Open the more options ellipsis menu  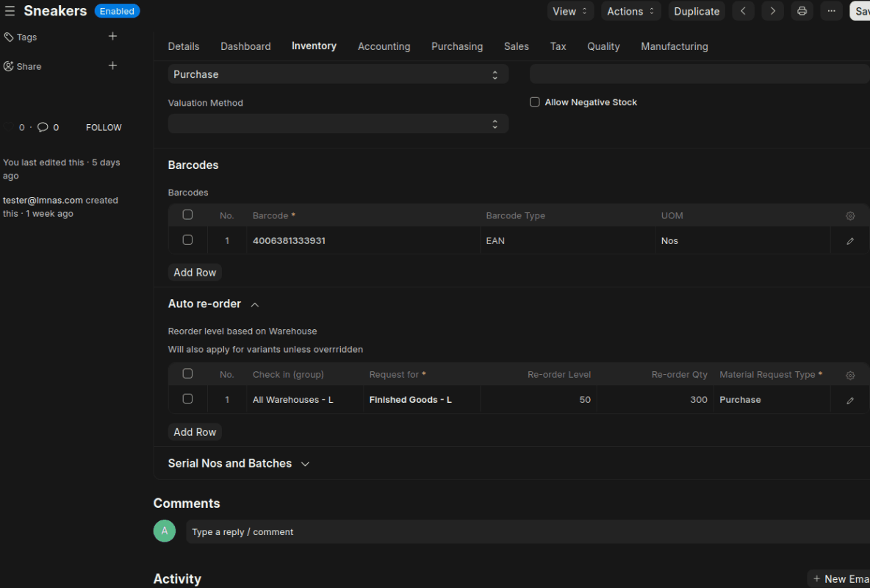click(x=831, y=11)
